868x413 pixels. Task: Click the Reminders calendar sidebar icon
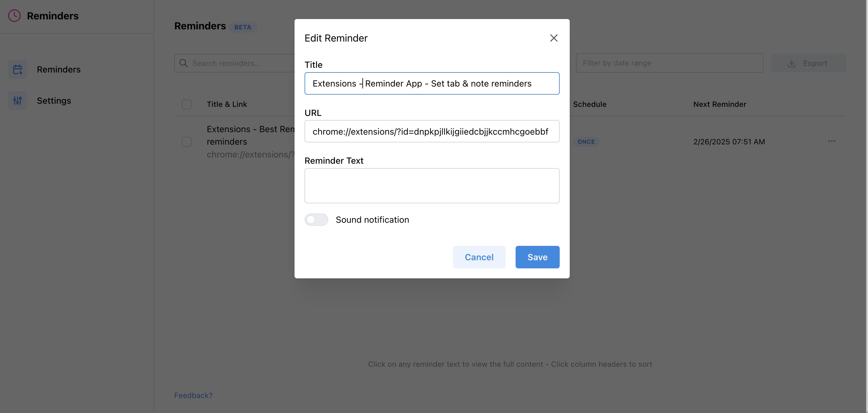click(18, 69)
